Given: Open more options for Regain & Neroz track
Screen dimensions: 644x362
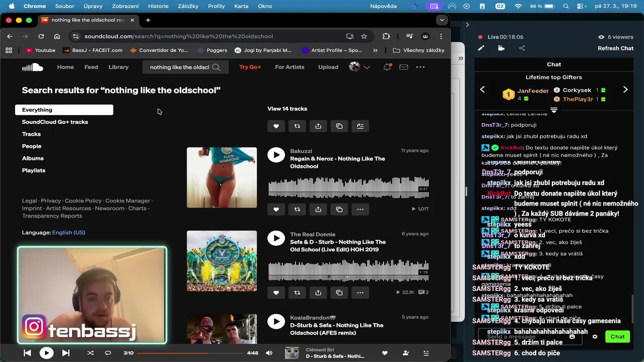Looking at the screenshot, I should click(x=360, y=209).
